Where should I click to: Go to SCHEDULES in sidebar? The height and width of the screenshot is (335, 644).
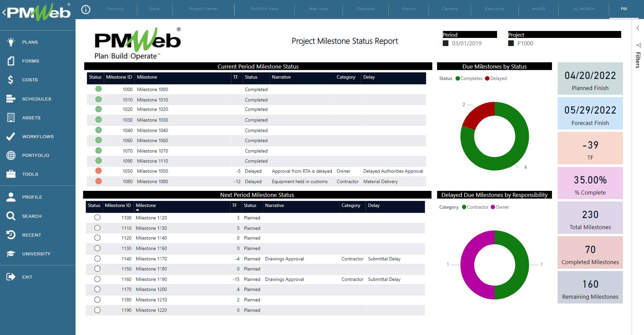coord(37,99)
